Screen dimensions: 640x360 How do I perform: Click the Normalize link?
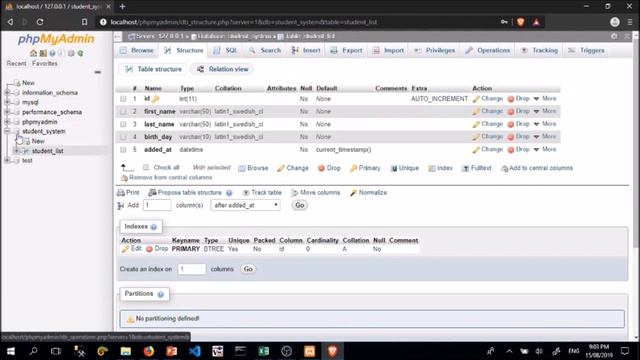click(368, 193)
